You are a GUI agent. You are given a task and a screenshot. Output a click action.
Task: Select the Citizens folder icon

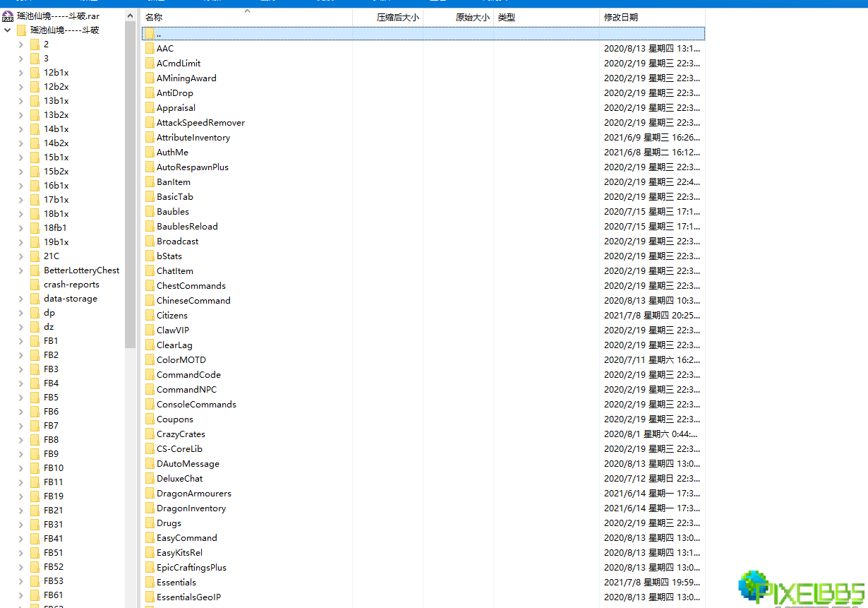click(149, 315)
